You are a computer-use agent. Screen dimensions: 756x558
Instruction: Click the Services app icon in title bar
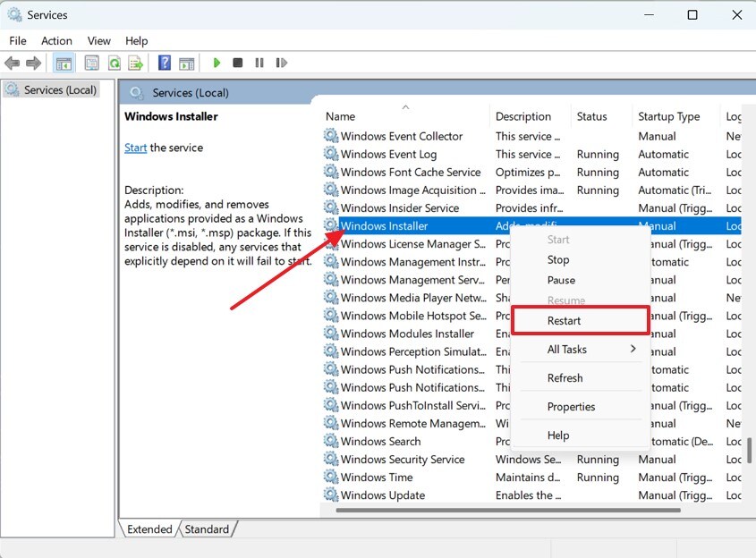tap(14, 14)
